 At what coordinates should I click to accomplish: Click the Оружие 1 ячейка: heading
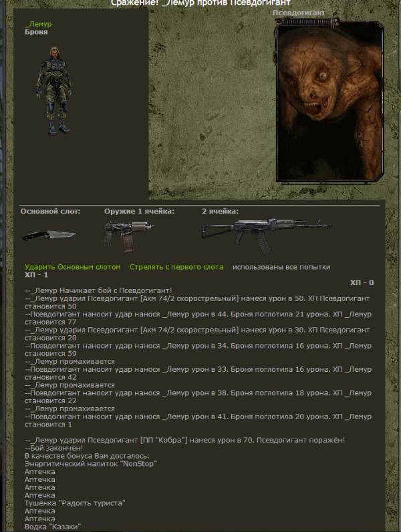(x=139, y=212)
